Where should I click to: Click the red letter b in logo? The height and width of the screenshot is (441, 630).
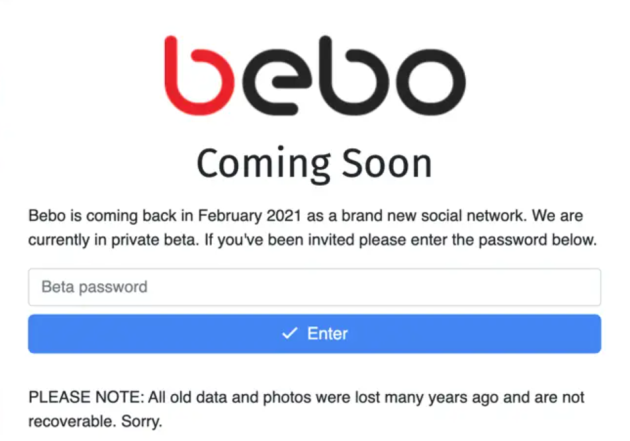pyautogui.click(x=199, y=76)
